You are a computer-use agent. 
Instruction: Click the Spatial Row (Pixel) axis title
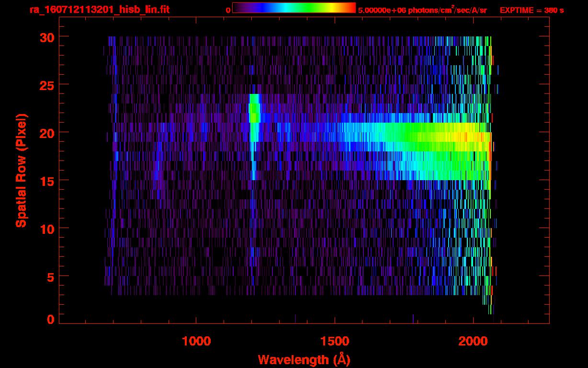point(21,170)
